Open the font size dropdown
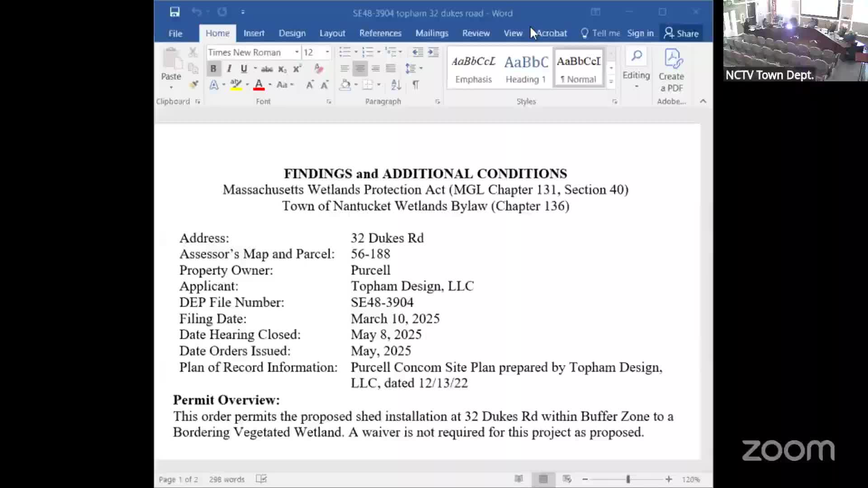The width and height of the screenshot is (868, 488). click(x=327, y=52)
